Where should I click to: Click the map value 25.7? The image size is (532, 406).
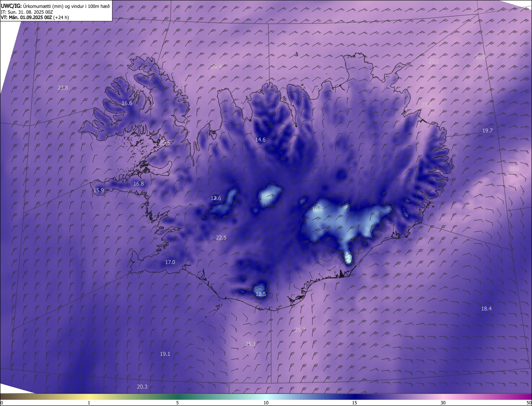click(300, 330)
